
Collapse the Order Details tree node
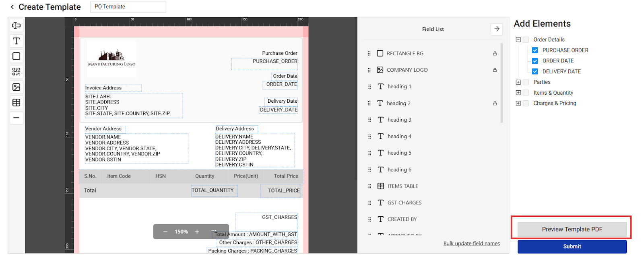click(x=518, y=39)
